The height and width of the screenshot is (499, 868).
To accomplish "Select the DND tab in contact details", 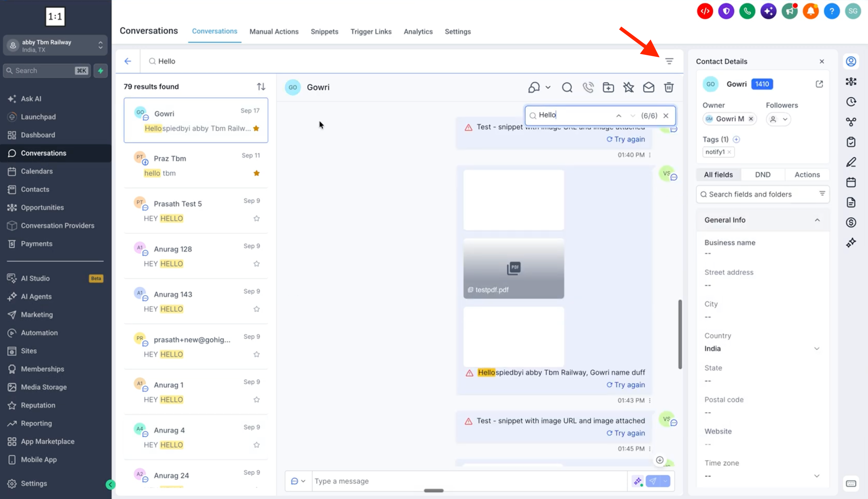I will click(x=763, y=175).
